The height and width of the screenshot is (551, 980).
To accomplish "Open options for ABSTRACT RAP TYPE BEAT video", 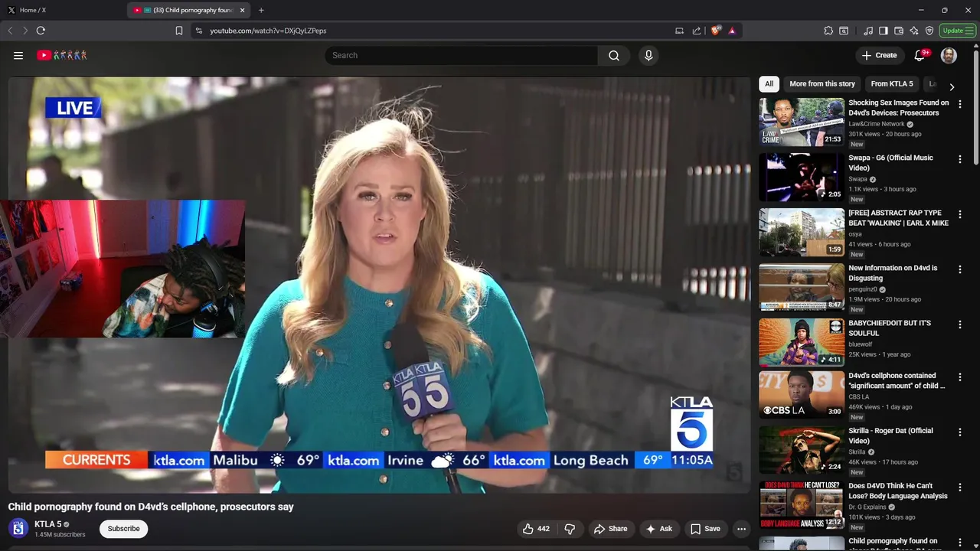I will [x=960, y=214].
